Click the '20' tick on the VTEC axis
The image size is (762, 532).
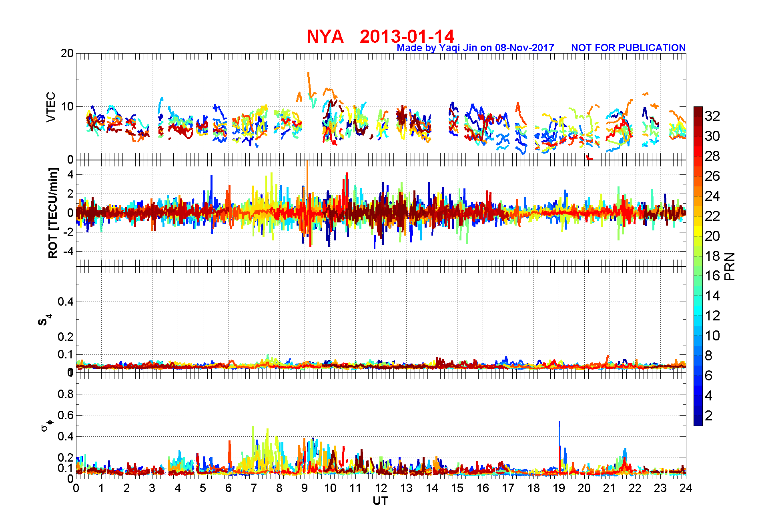coord(67,53)
